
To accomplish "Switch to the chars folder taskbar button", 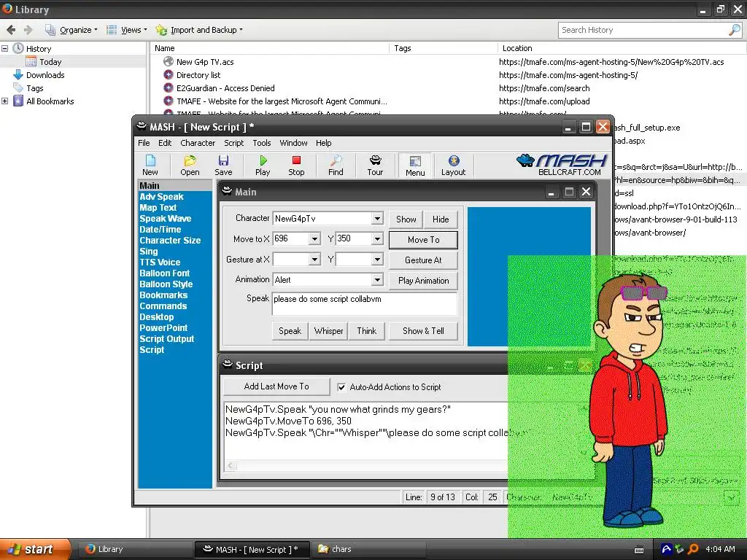I will [x=367, y=549].
